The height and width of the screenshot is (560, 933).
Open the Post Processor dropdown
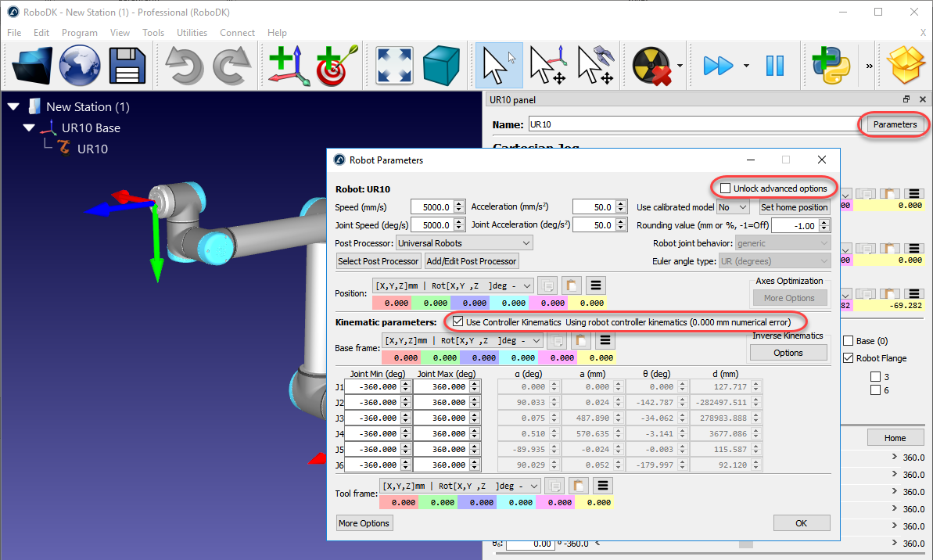pyautogui.click(x=464, y=243)
